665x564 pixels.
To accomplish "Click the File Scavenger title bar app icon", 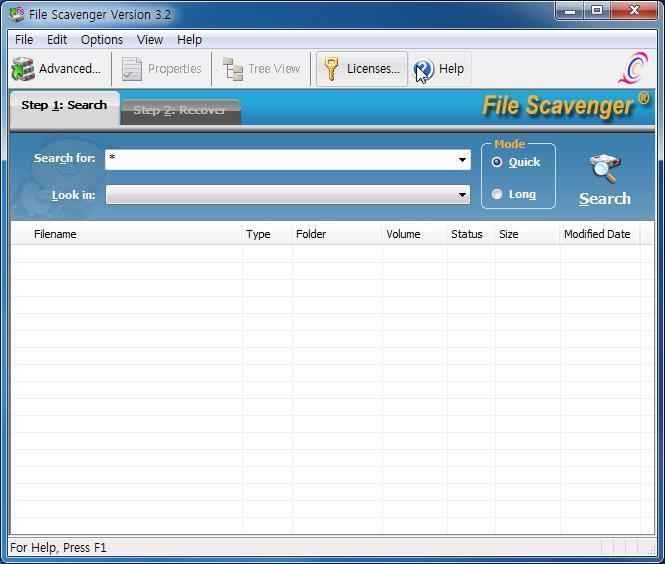I will click(x=17, y=14).
